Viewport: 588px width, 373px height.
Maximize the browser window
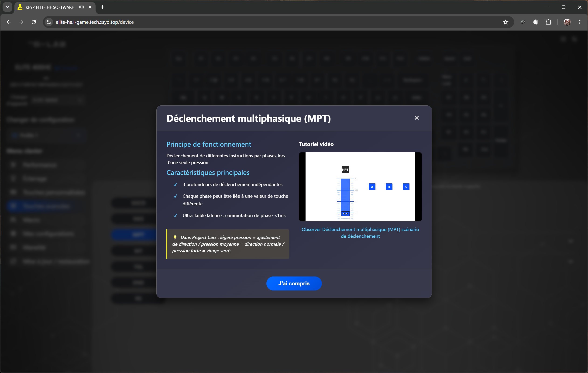564,7
